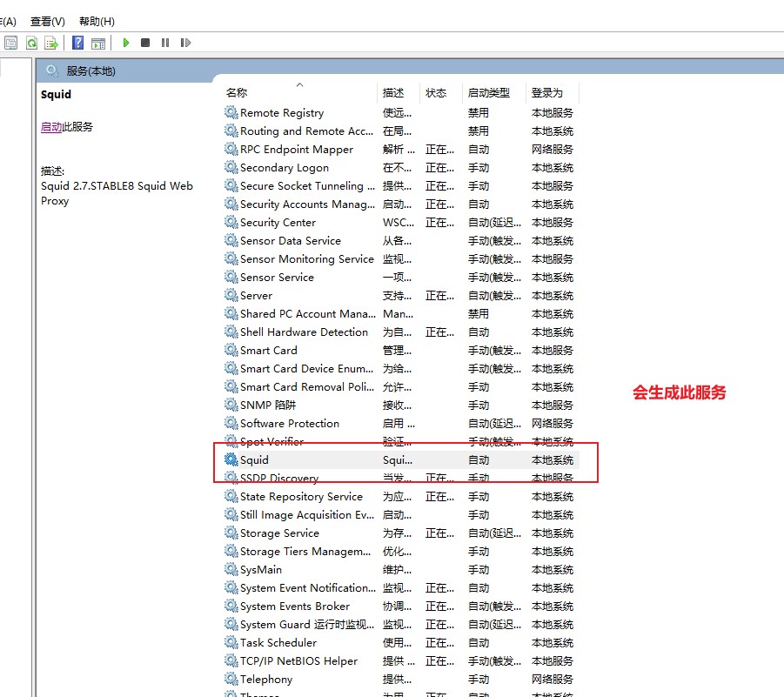Open the 帮助(H) menu
The width and height of the screenshot is (784, 697).
(97, 21)
